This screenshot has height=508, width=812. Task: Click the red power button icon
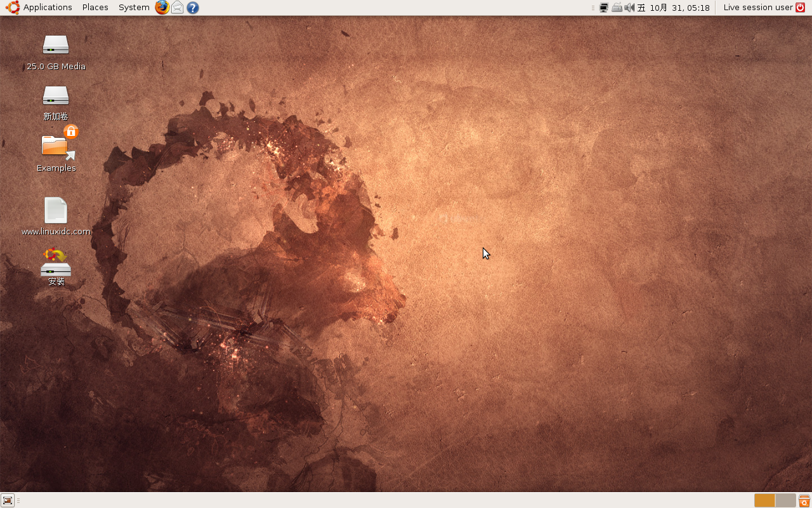click(x=801, y=8)
